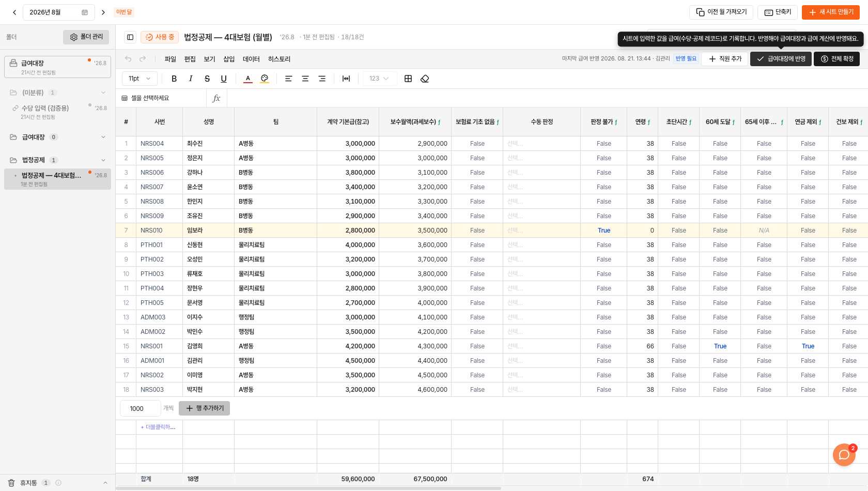Open the 편집 menu

click(x=190, y=59)
